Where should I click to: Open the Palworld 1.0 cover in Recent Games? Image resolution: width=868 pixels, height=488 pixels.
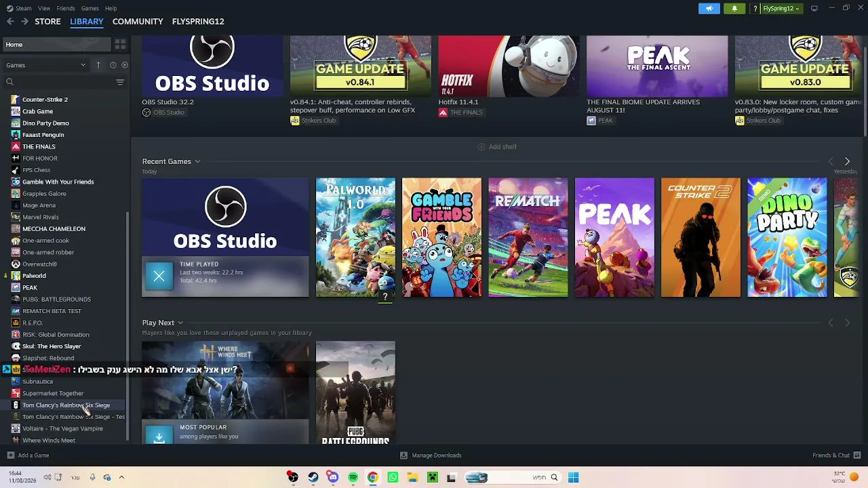pos(355,237)
